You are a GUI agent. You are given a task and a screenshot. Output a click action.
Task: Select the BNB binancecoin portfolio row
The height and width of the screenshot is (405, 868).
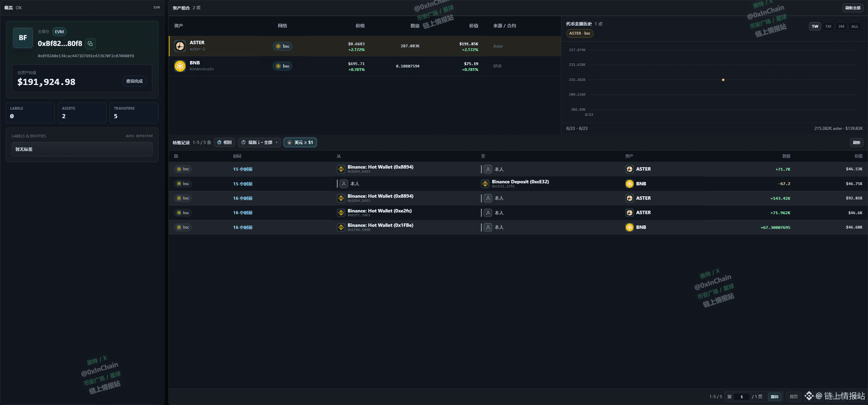tap(365, 66)
